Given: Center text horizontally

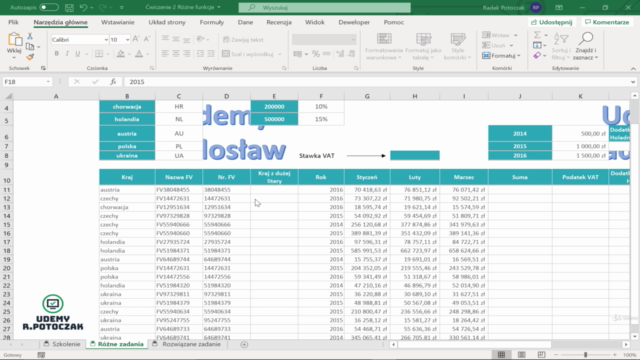Looking at the screenshot, I should tap(176, 54).
